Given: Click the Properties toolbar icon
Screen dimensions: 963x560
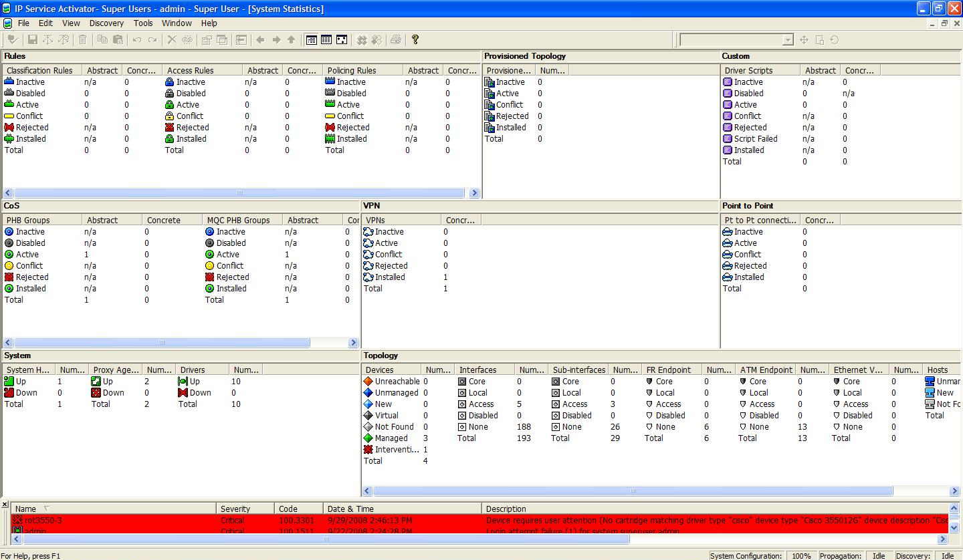Looking at the screenshot, I should [207, 40].
